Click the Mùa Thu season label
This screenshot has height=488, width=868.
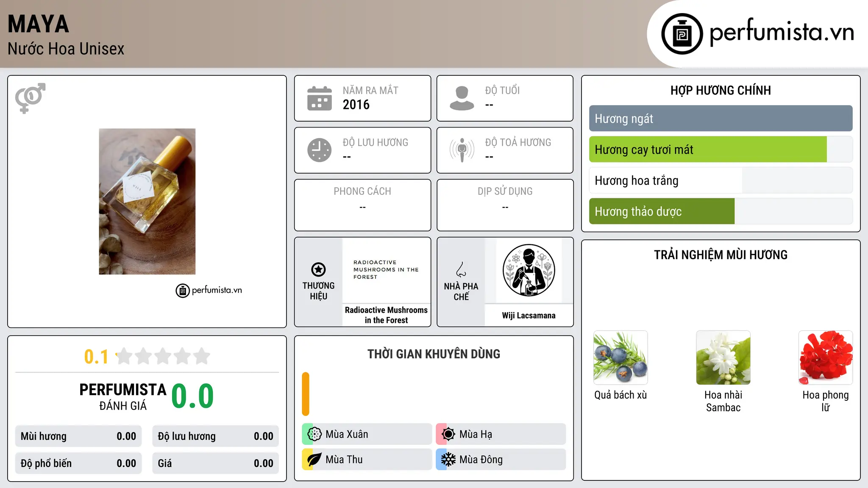(344, 460)
